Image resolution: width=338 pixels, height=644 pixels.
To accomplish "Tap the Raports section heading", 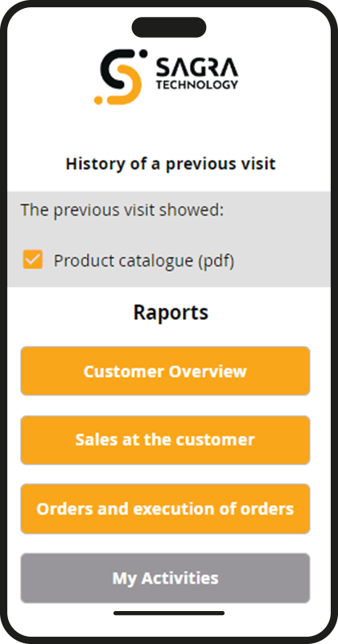I will [171, 313].
